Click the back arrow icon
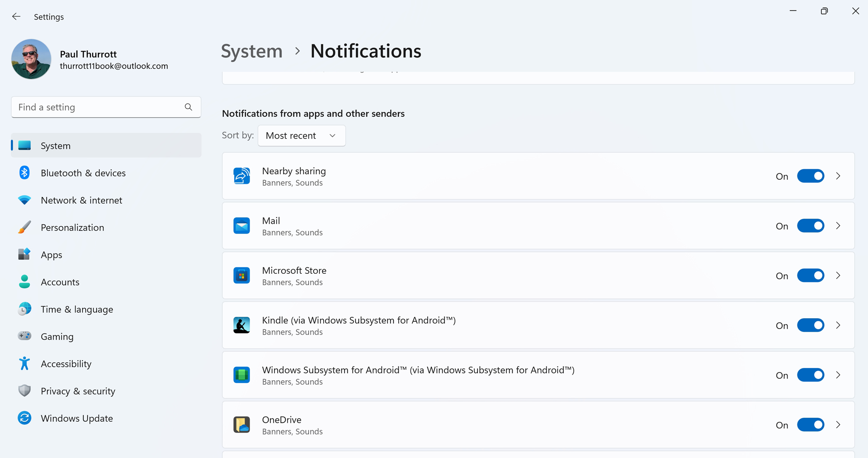 pos(16,17)
